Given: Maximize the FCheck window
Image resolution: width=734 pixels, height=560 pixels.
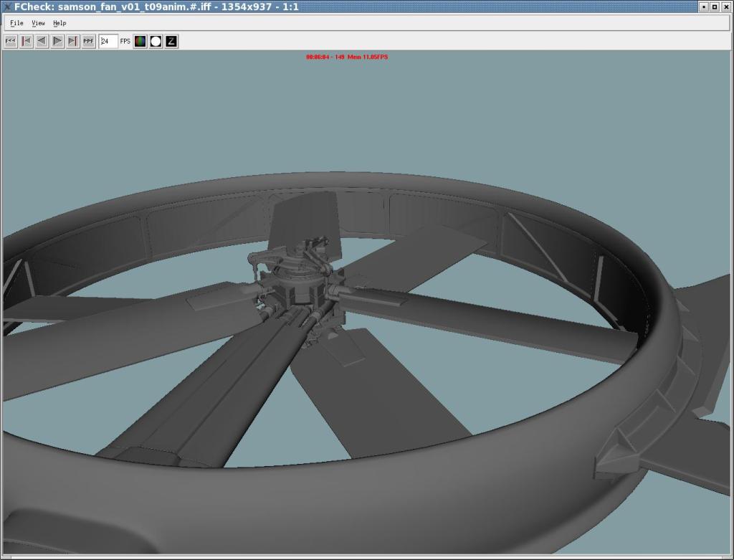Looking at the screenshot, I should [x=715, y=6].
